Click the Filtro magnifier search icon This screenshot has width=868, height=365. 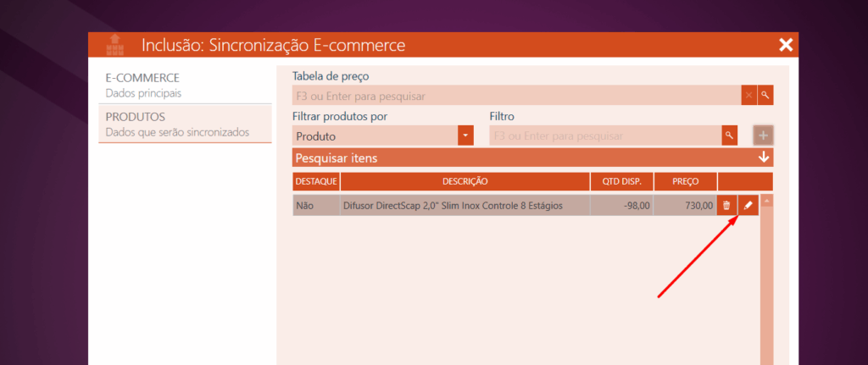tap(729, 135)
